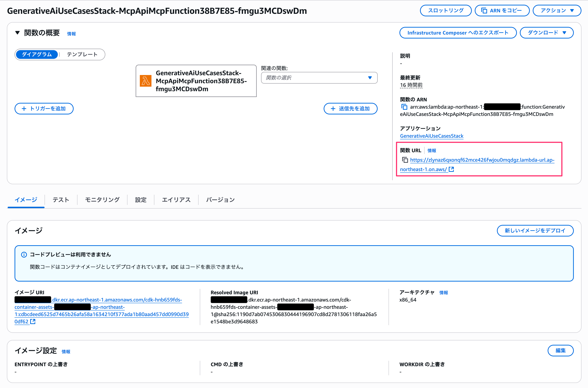This screenshot has height=388, width=588.
Task: Click the info icon in code preview notice
Action: click(24, 255)
